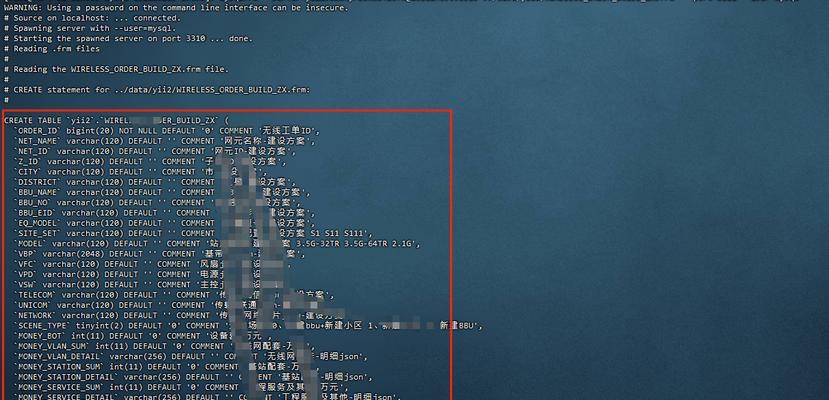Click the `SCENE_TYPE` tinyint(2) column line

tap(248, 325)
